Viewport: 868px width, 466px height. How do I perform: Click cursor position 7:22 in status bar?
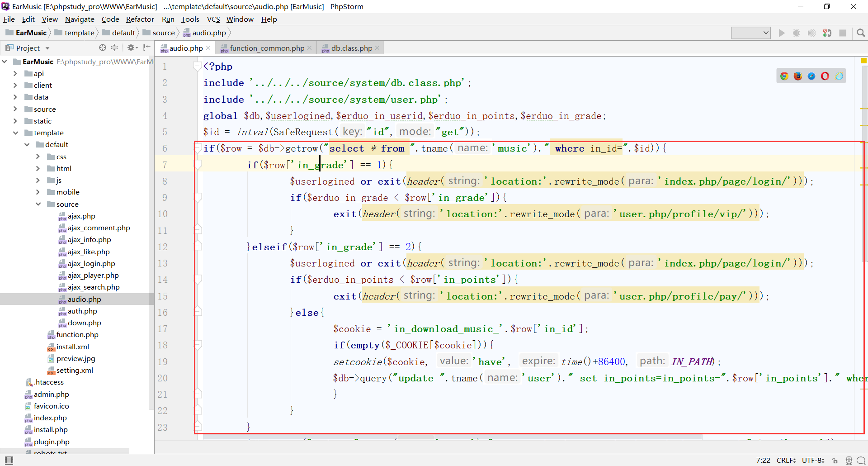pos(763,461)
